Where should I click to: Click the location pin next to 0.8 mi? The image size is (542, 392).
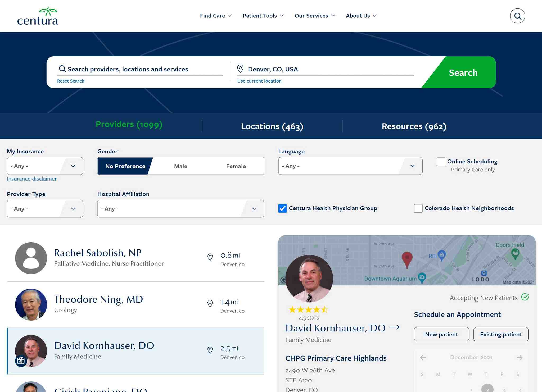tap(210, 257)
